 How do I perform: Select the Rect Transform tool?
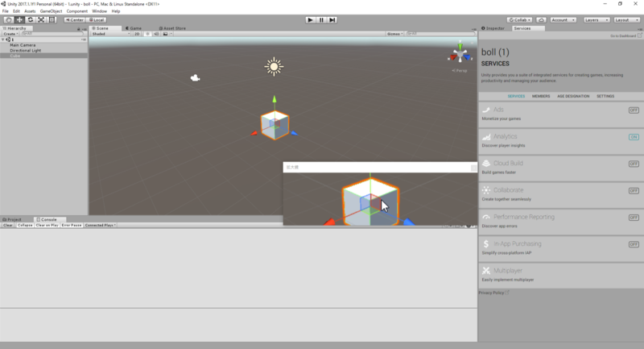tap(52, 19)
